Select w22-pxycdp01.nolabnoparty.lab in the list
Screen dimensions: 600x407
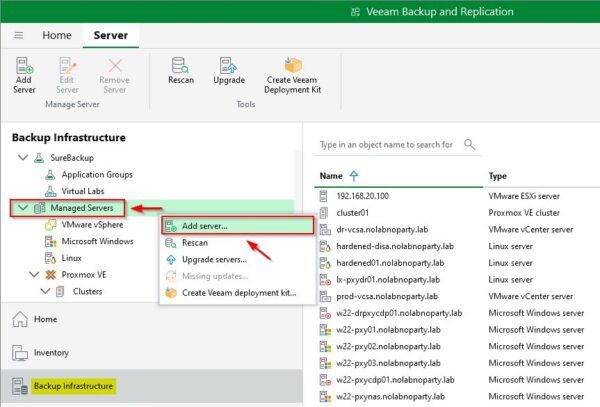tap(395, 380)
